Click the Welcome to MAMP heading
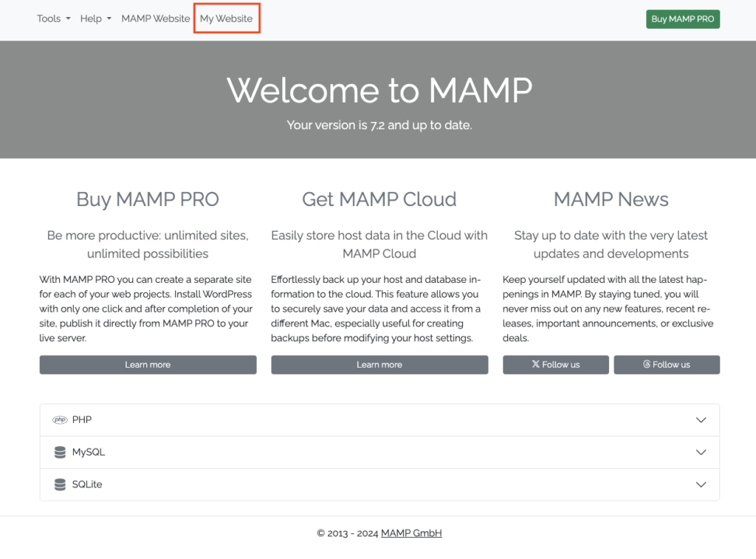This screenshot has width=756, height=559. (x=379, y=90)
